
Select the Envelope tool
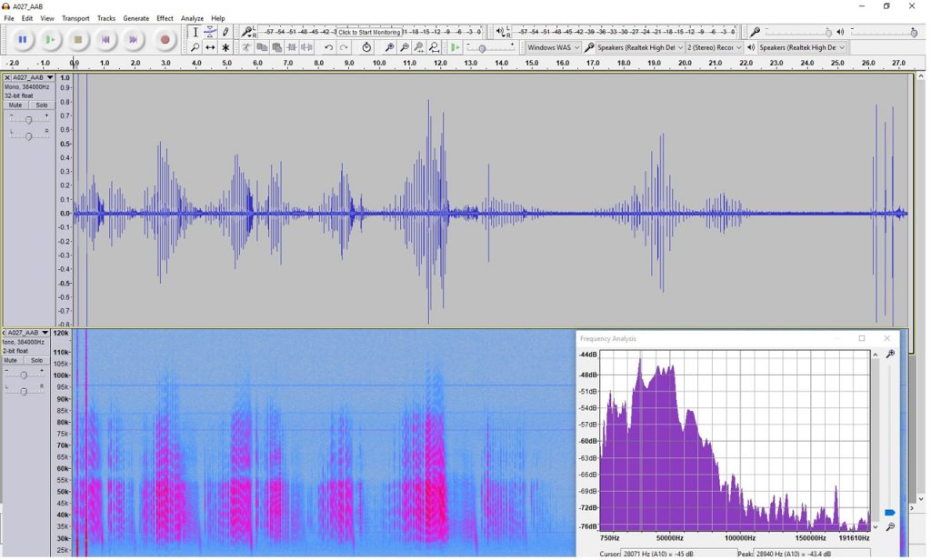tap(210, 32)
